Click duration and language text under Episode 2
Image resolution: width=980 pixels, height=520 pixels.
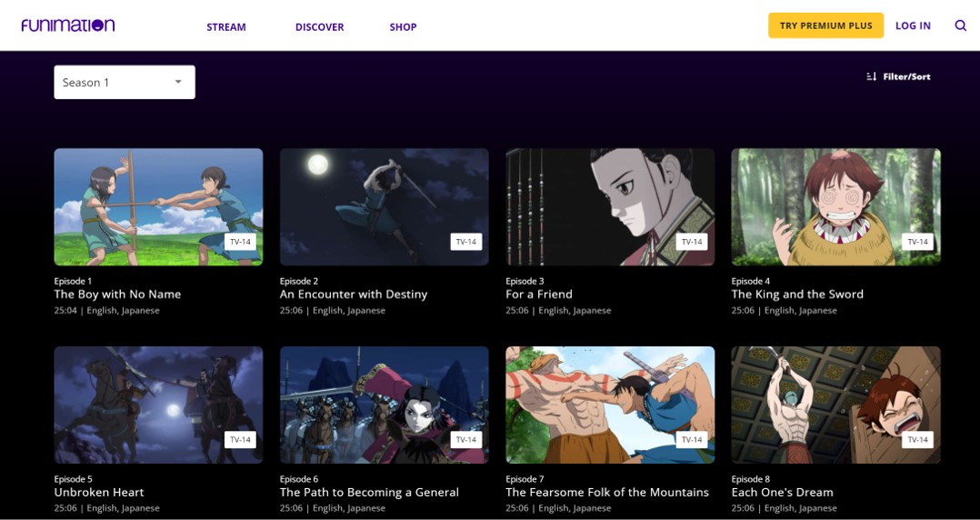click(333, 311)
